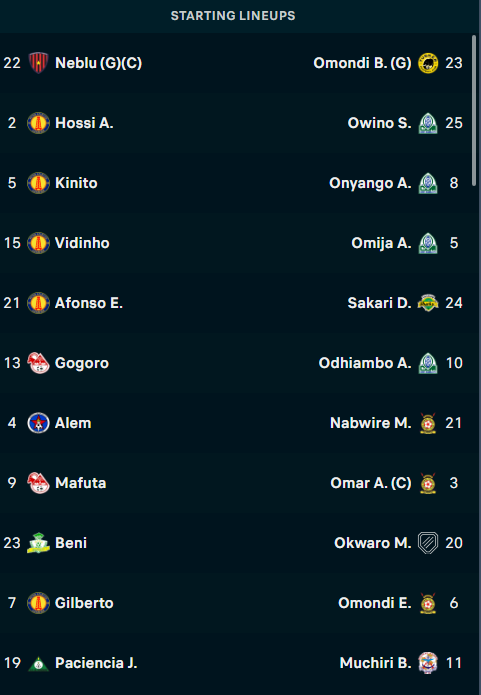Select Vidinho from the home lineup
Image resolution: width=481 pixels, height=695 pixels.
click(82, 243)
